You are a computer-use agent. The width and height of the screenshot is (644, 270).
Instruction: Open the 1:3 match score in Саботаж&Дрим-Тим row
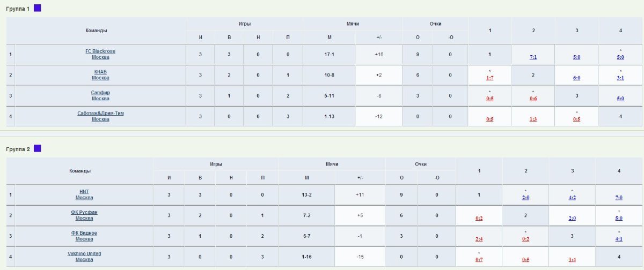[x=533, y=119]
